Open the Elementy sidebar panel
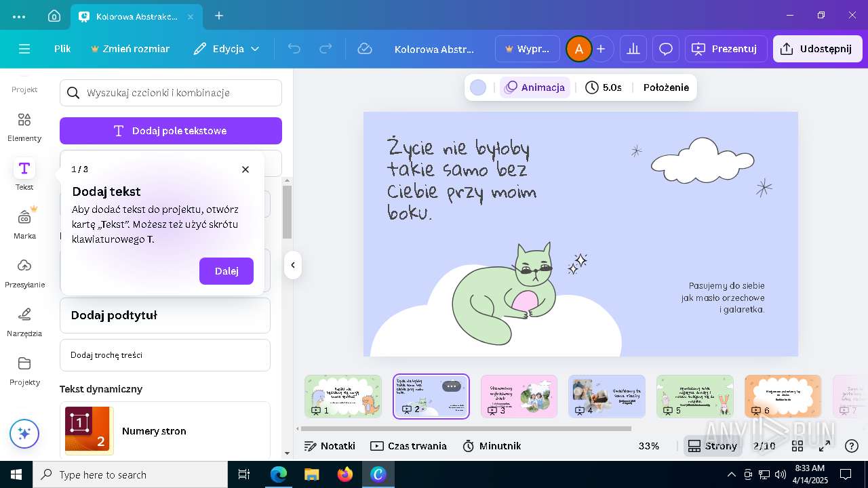Screen dimensions: 868x488 (x=24, y=127)
